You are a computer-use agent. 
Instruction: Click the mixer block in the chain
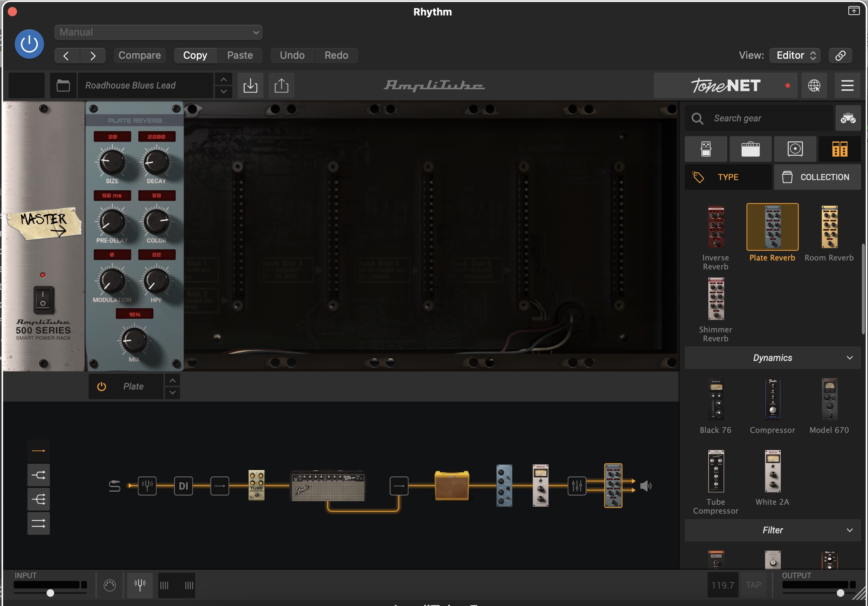tap(577, 486)
